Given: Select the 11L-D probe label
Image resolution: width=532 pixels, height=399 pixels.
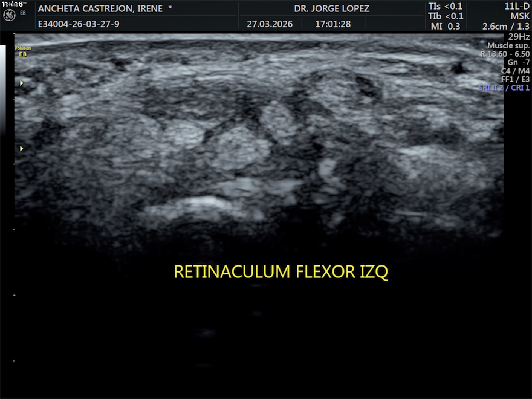Looking at the screenshot, I should point(517,6).
